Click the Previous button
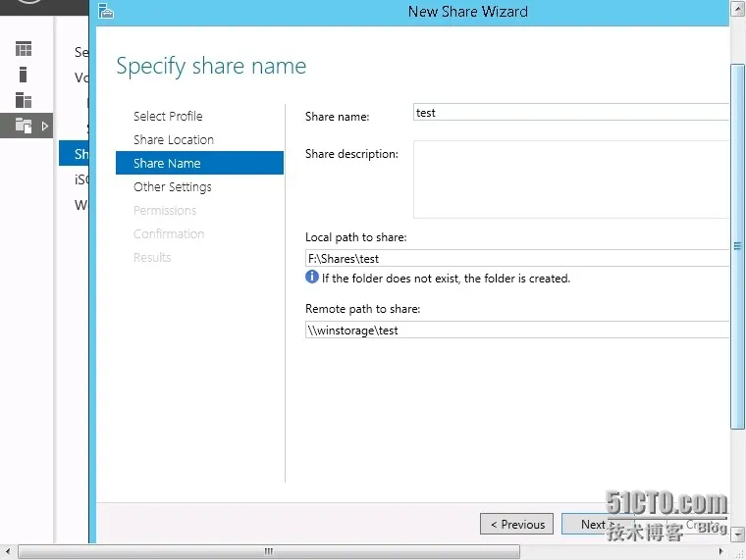The height and width of the screenshot is (560, 746). (516, 524)
